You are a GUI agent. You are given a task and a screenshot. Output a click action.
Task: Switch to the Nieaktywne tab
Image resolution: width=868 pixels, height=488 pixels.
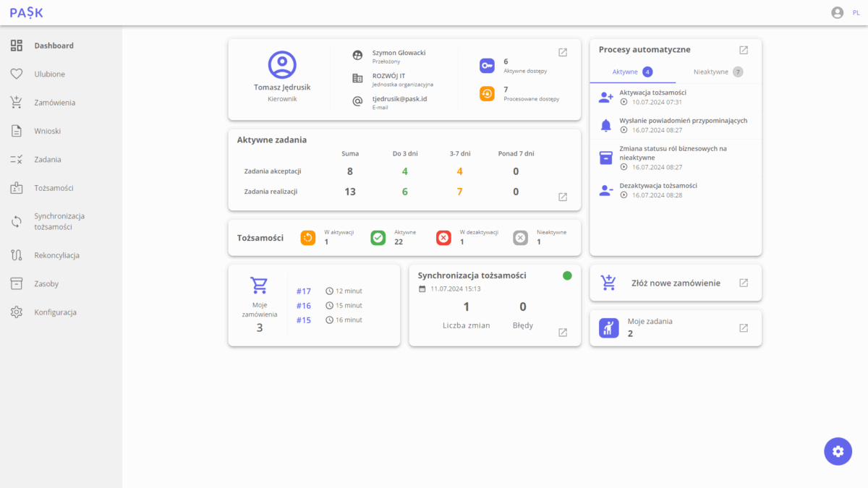coord(718,72)
